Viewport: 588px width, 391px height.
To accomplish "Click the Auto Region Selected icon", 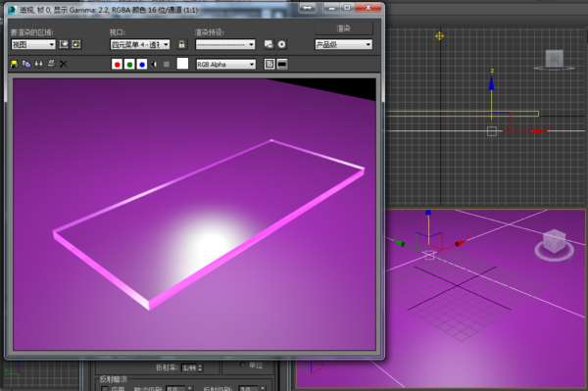I will tap(76, 44).
